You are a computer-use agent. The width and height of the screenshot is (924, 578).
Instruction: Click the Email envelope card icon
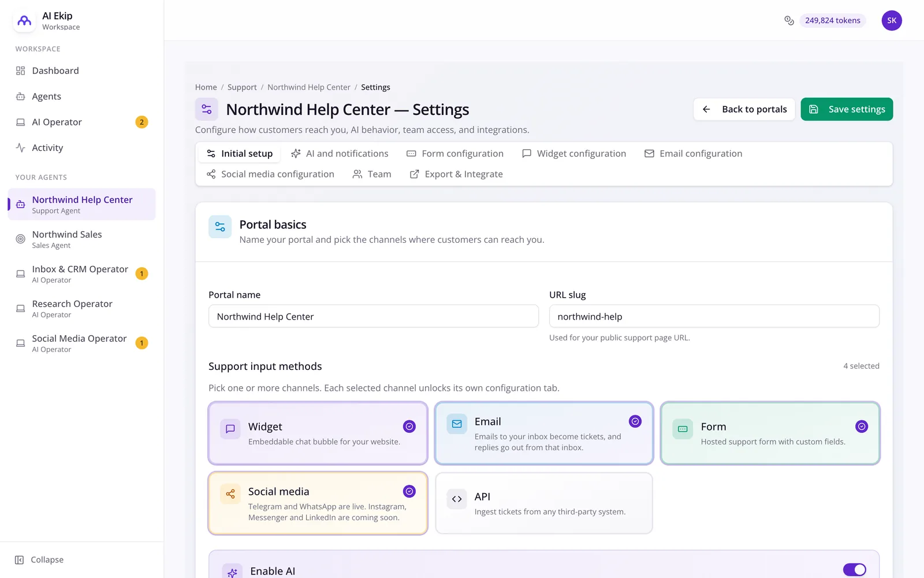click(x=457, y=424)
